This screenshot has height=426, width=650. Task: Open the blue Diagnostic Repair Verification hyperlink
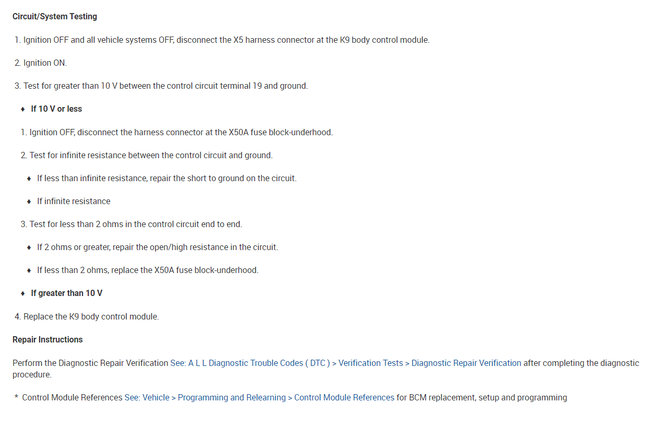coord(466,363)
